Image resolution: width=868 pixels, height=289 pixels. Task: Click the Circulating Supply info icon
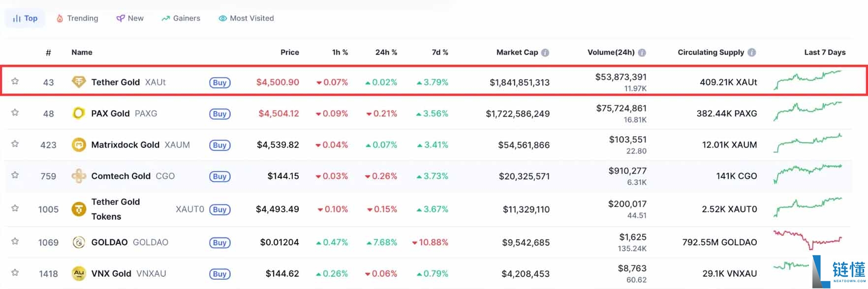(x=751, y=53)
